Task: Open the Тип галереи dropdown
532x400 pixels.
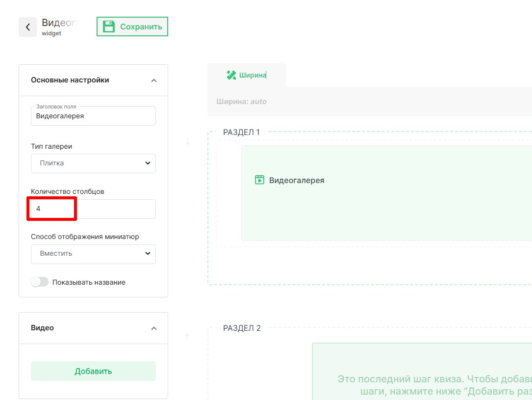Action: [93, 163]
